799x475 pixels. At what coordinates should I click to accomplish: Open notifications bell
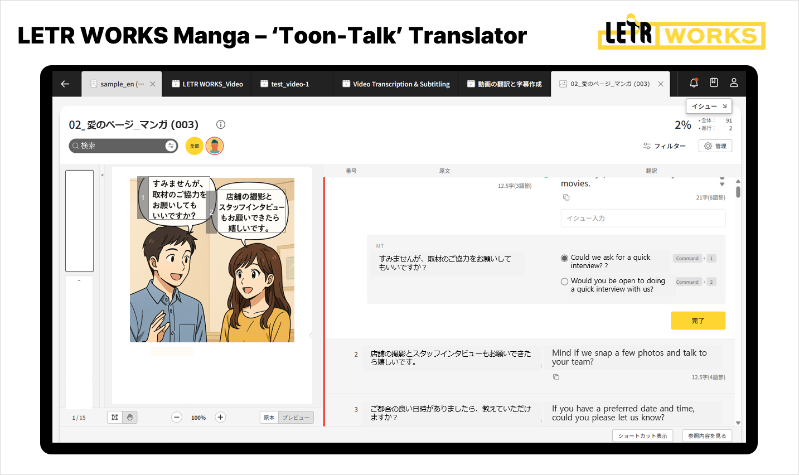pyautogui.click(x=694, y=83)
